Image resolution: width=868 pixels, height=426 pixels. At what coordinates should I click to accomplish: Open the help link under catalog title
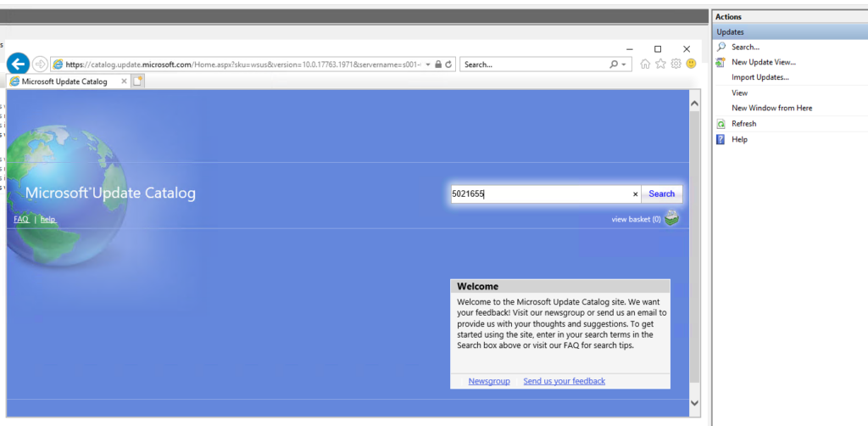coord(48,220)
